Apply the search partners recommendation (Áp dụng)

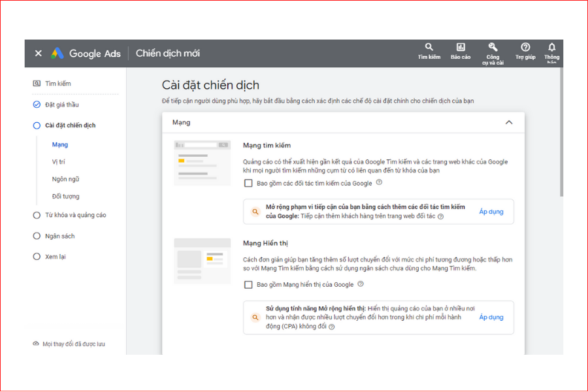coord(491,212)
